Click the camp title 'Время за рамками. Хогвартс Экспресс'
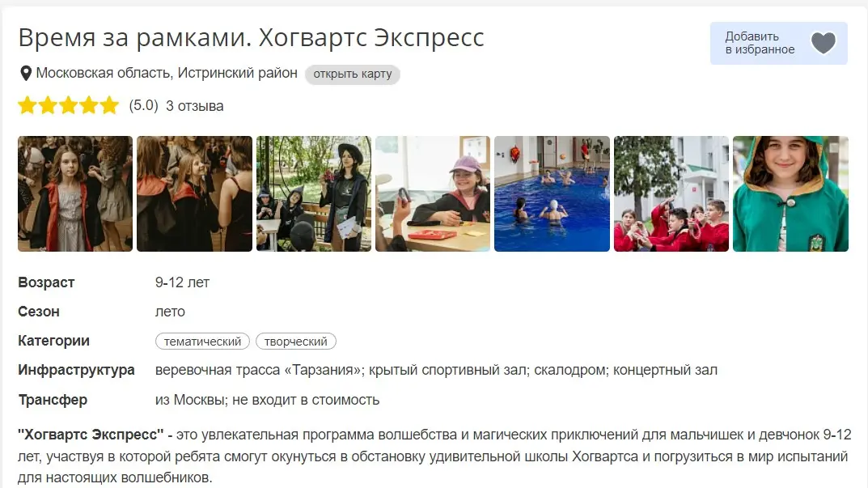This screenshot has width=868, height=488. pyautogui.click(x=252, y=38)
